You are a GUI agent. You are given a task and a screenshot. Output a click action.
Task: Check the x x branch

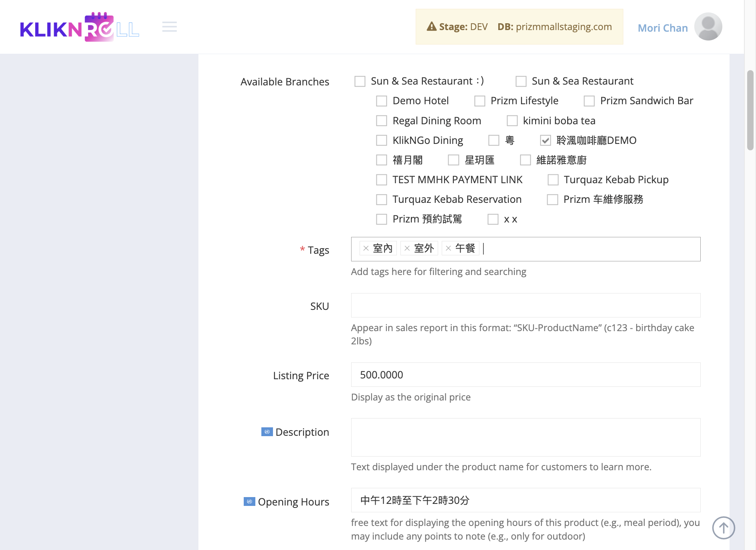point(493,219)
